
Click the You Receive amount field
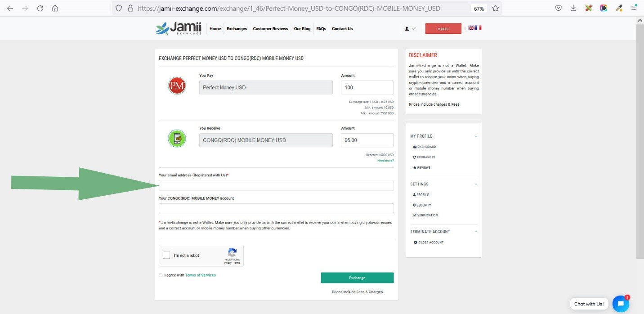tap(367, 140)
